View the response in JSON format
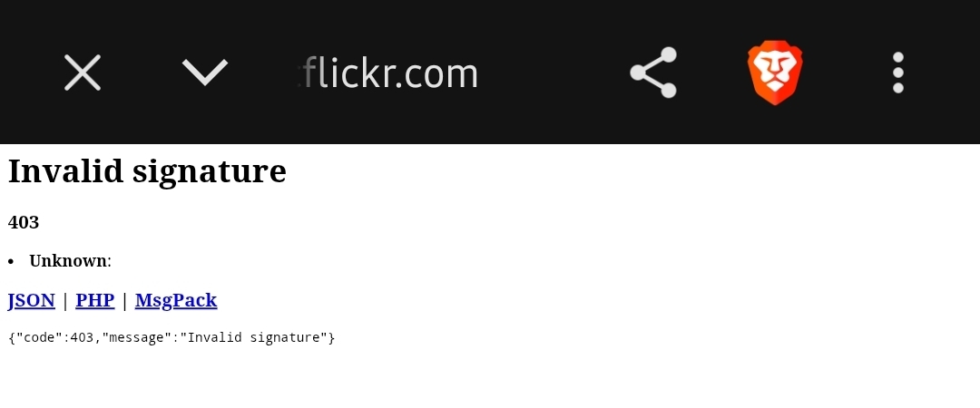The height and width of the screenshot is (408, 980). [x=31, y=300]
